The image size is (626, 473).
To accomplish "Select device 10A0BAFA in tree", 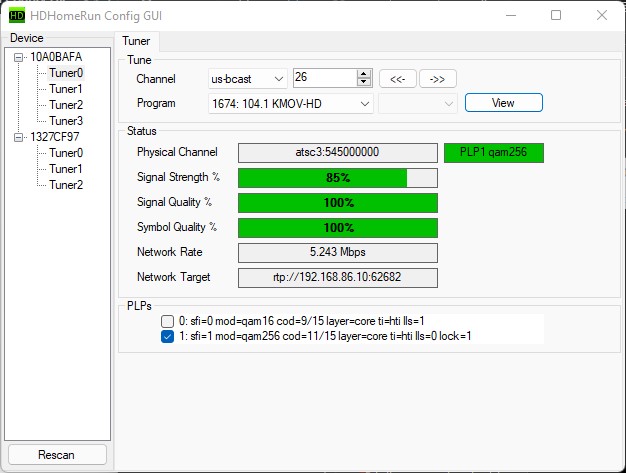I will [56, 57].
